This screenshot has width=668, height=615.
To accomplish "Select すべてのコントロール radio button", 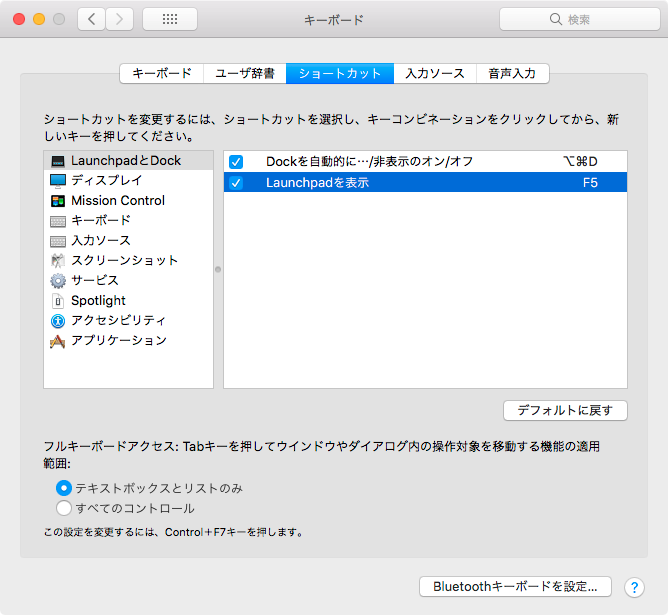I will tap(64, 508).
